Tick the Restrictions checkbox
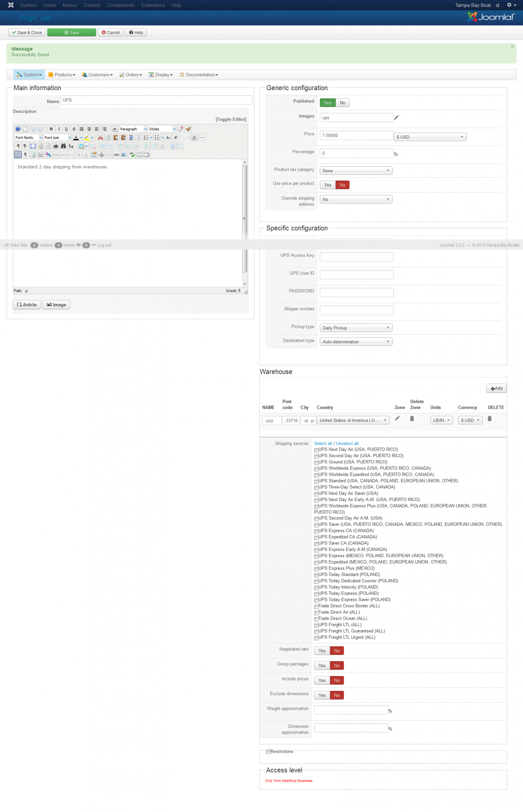The image size is (523, 812). (x=269, y=752)
